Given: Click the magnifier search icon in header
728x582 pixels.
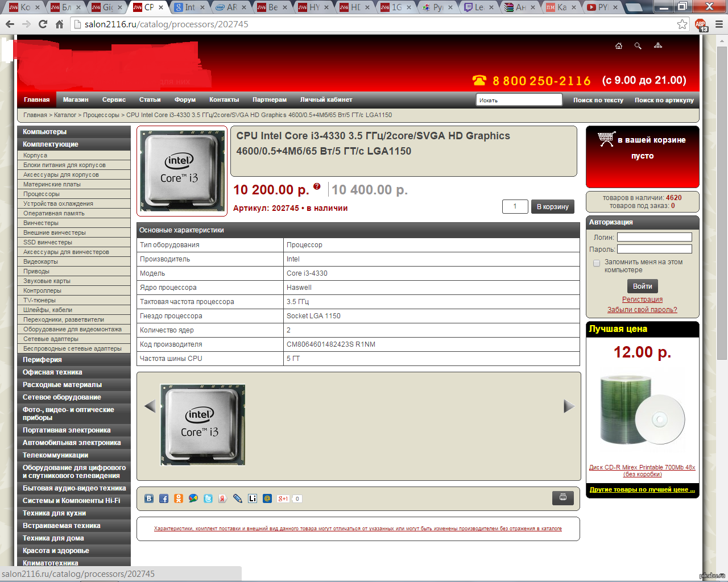Looking at the screenshot, I should (638, 46).
